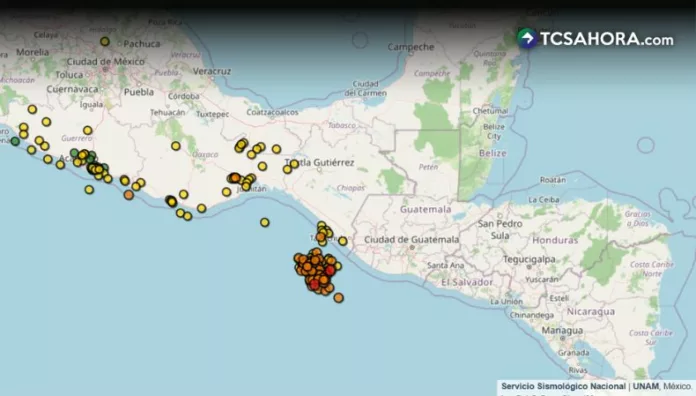
Task: Click the Granada label
Action: [x=573, y=353]
